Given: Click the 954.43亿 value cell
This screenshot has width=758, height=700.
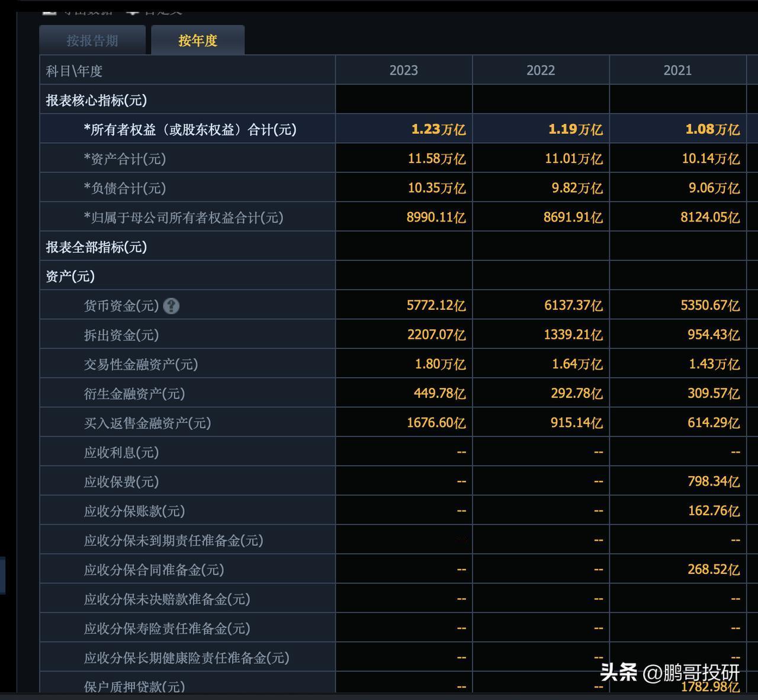Looking at the screenshot, I should [714, 335].
